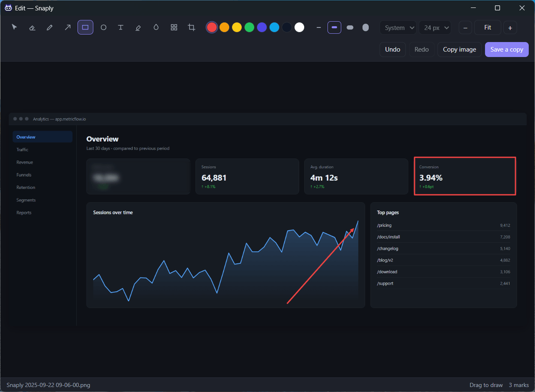This screenshot has height=392, width=535.
Task: Click the 'Analytics — app.metricflow.io' title text
Action: click(60, 119)
